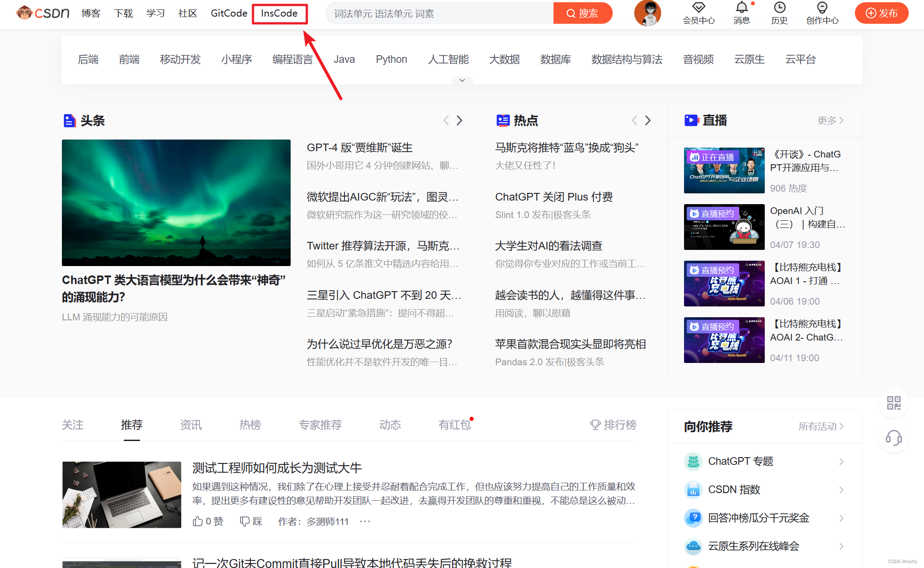Viewport: 924px width, 568px height.
Task: Switch to 关注 feed tab
Action: (x=73, y=425)
